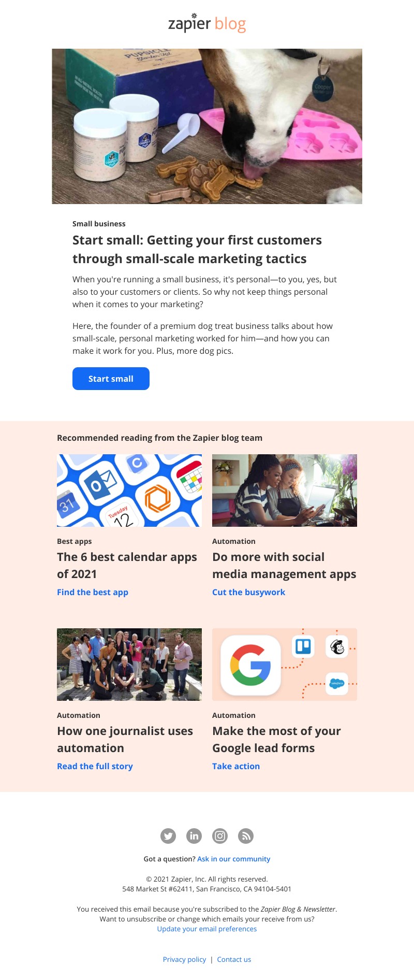
Task: Open the Google lead forms thumbnail
Action: (x=285, y=665)
